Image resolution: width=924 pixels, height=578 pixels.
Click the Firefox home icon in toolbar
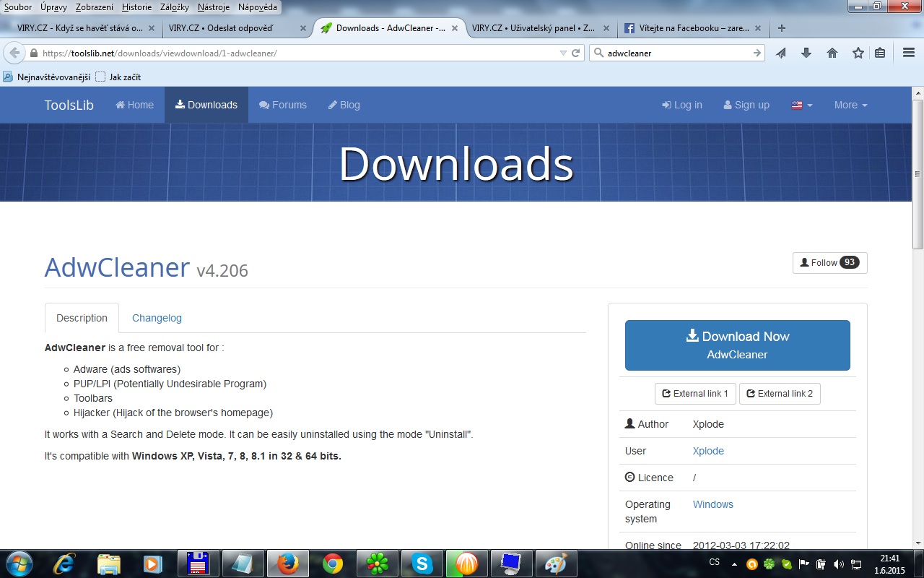[832, 53]
